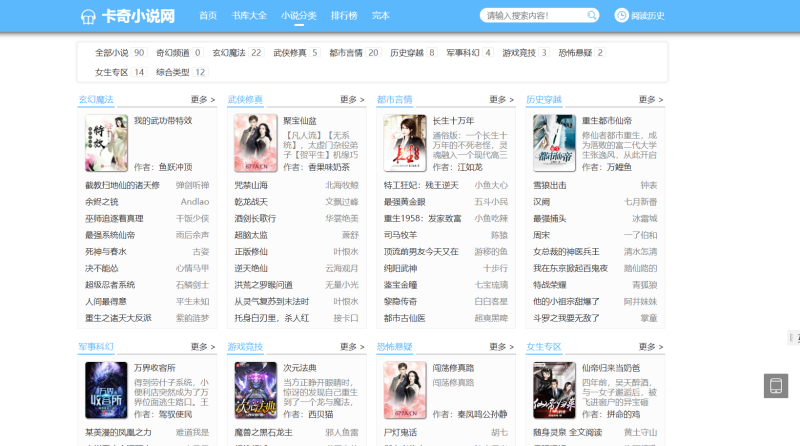
Task: Go to 首页 in navigation
Action: coord(208,15)
